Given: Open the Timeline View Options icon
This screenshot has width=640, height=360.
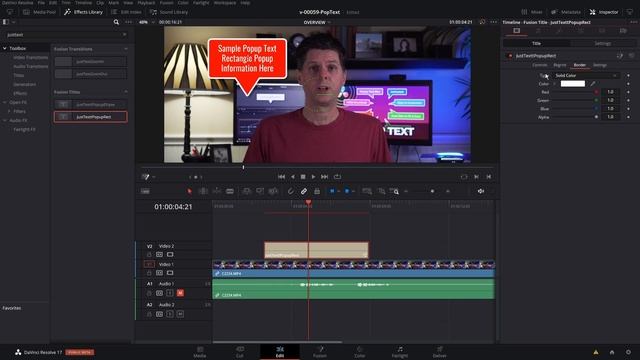Looking at the screenshot, I should click(x=145, y=191).
